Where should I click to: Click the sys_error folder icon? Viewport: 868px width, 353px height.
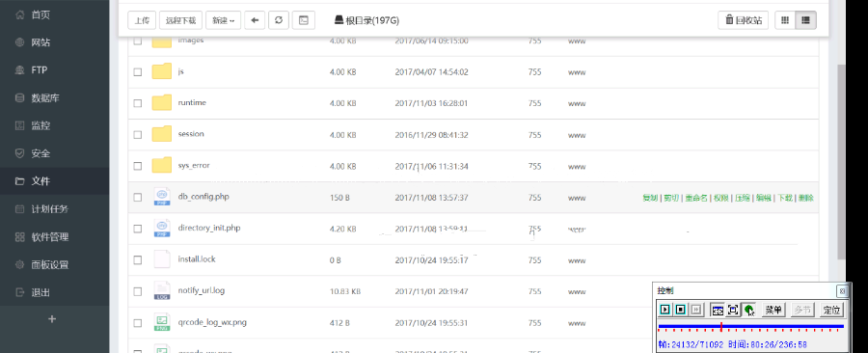pyautogui.click(x=162, y=165)
